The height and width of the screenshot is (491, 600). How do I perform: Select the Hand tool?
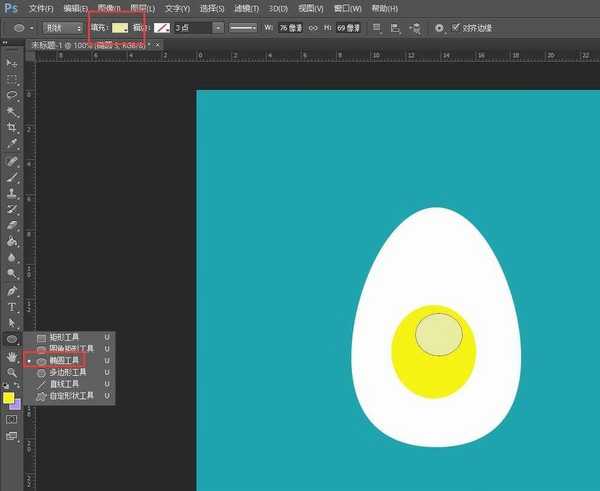[12, 356]
